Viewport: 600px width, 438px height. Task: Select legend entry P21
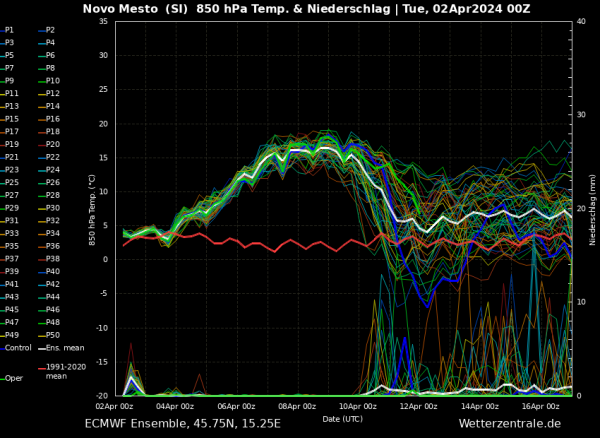point(9,157)
